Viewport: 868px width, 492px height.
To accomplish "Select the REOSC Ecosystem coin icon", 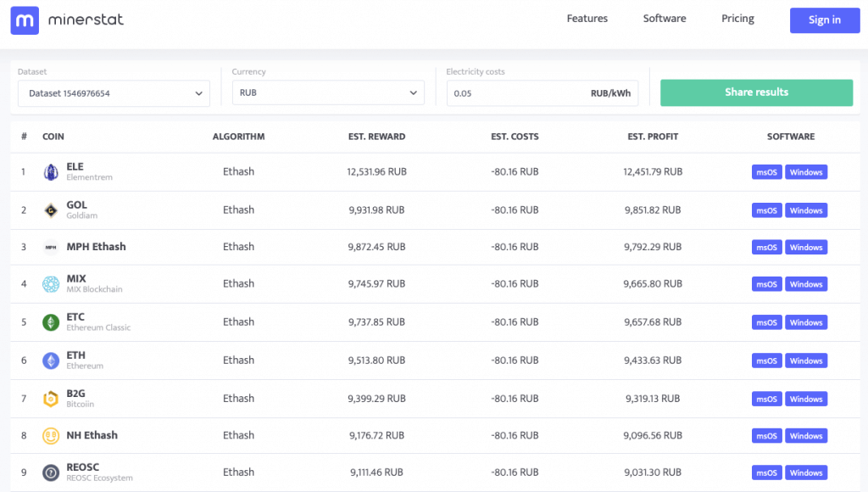I will pos(51,472).
